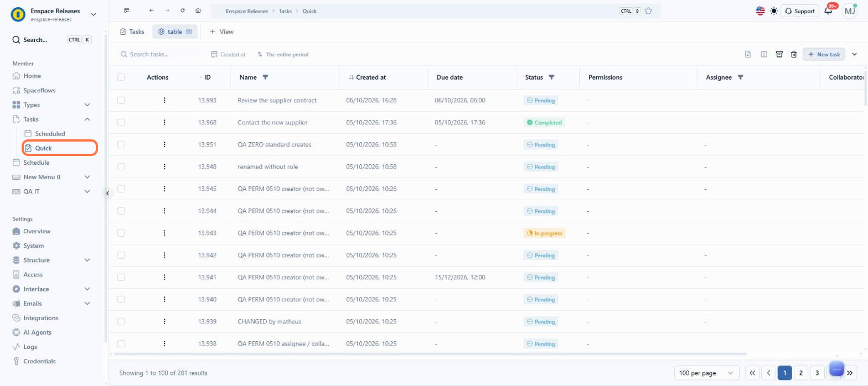
Task: Open the Created at date filter
Action: (x=229, y=55)
